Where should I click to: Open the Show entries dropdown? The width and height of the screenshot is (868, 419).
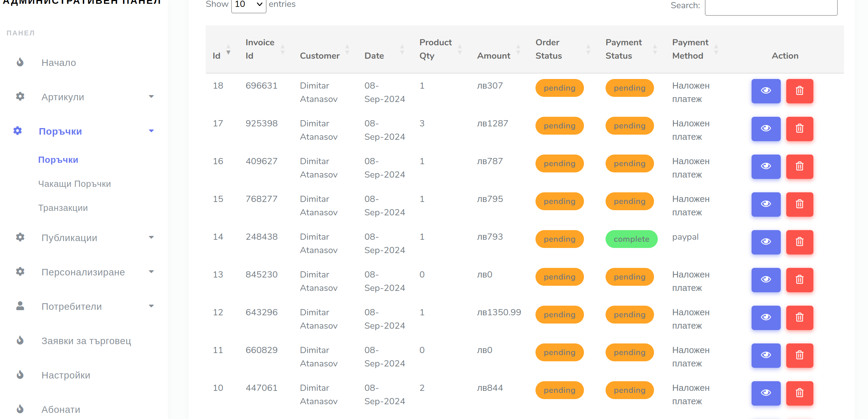[249, 5]
